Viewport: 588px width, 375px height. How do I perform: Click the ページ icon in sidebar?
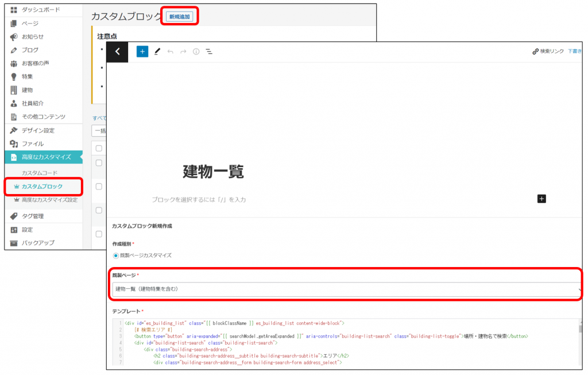pyautogui.click(x=14, y=23)
